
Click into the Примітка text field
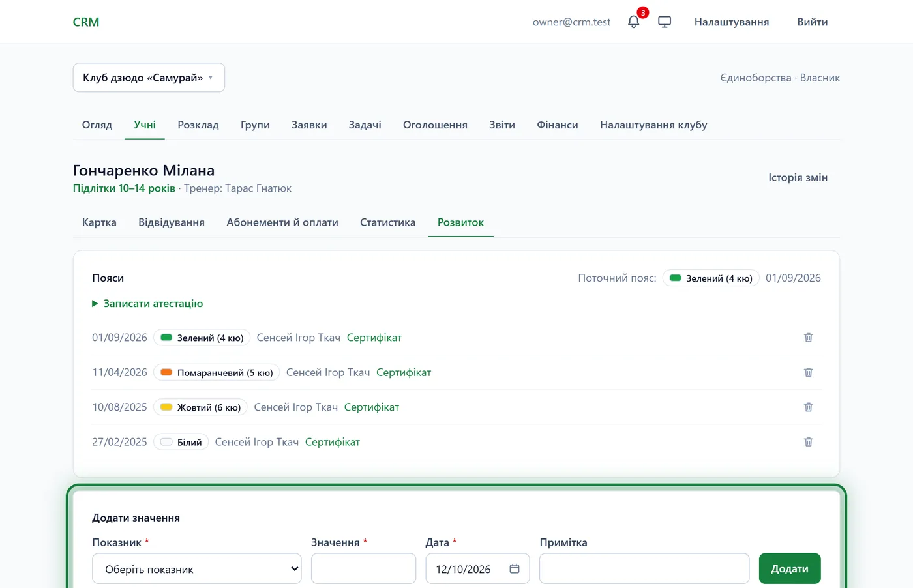[644, 569]
